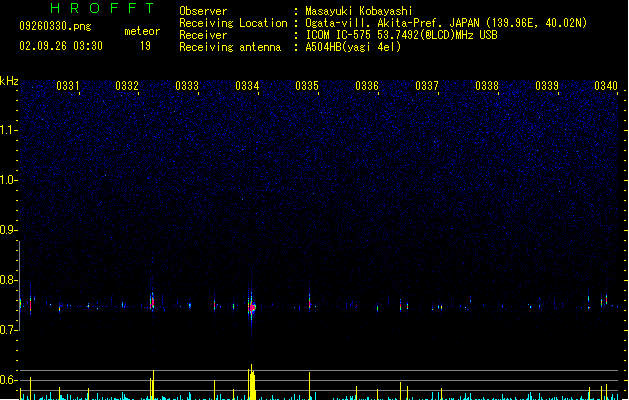Click the 1.0 frequency axis label
This screenshot has width=629, height=400.
(8, 180)
